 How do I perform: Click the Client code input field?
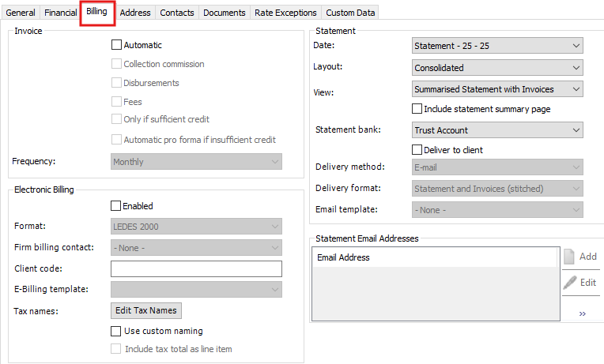click(x=196, y=268)
